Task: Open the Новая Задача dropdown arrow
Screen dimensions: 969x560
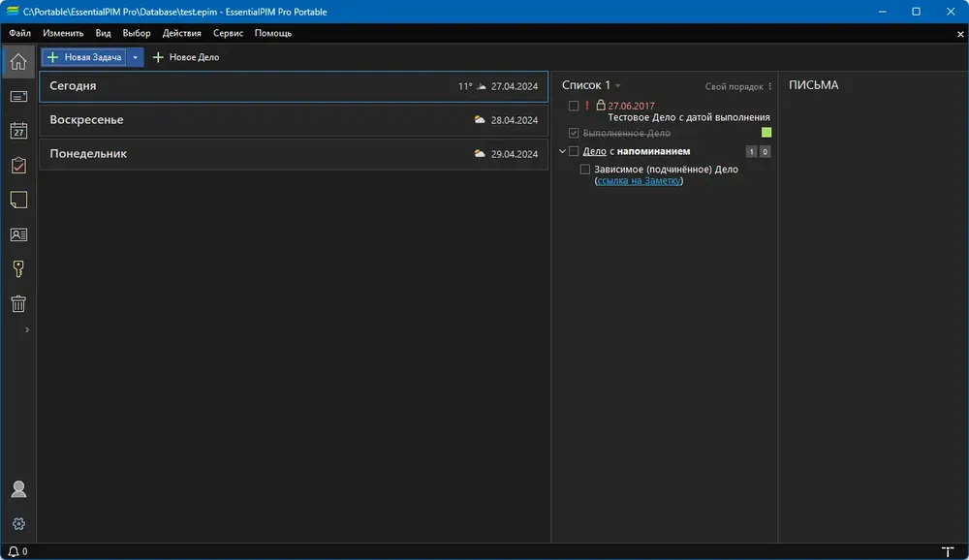Action: click(x=135, y=57)
